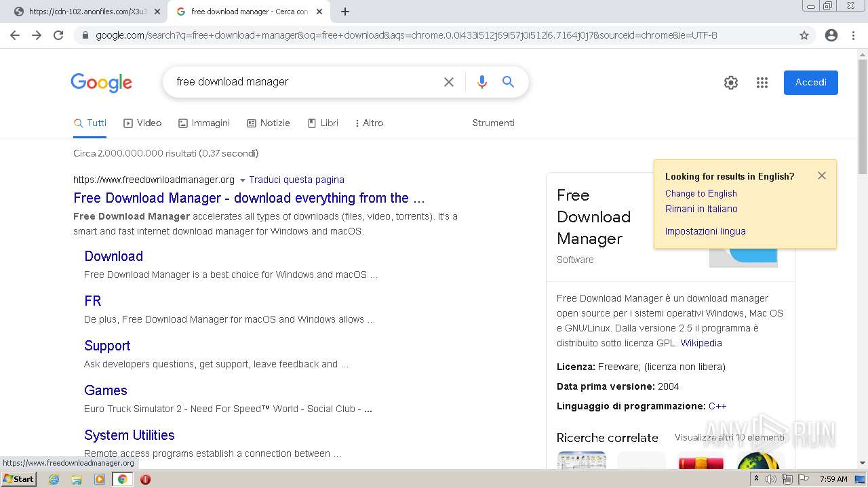
Task: Open File Explorer from taskbar
Action: pyautogui.click(x=77, y=479)
